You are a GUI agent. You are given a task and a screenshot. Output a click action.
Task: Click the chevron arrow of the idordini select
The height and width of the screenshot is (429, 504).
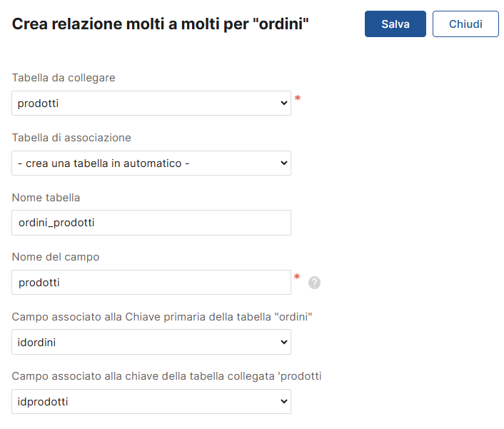click(283, 343)
